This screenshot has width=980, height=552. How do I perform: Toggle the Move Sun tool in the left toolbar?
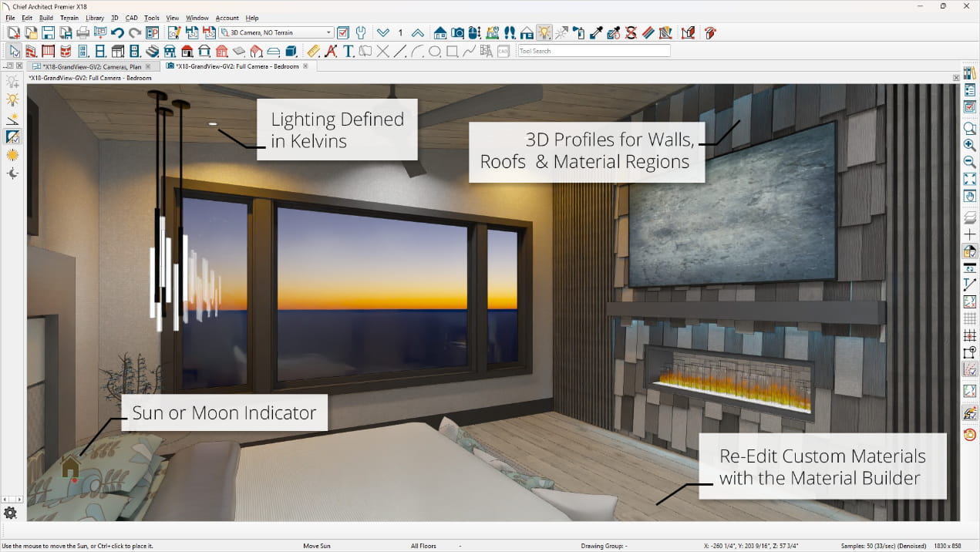coord(12,136)
